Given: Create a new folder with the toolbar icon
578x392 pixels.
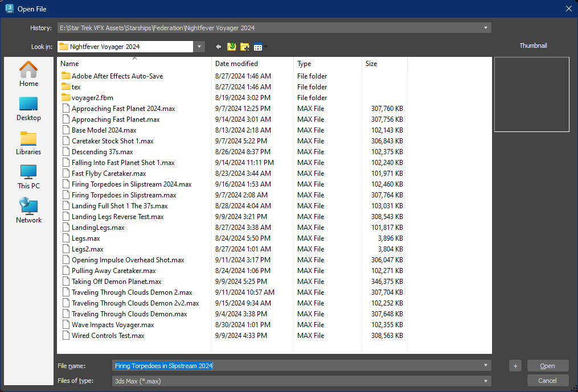Looking at the screenshot, I should [x=244, y=46].
